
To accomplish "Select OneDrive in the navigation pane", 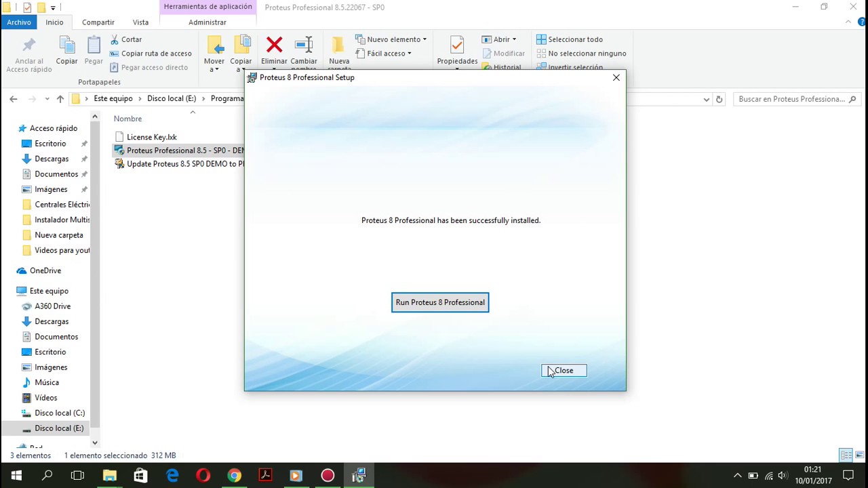I will pos(45,270).
